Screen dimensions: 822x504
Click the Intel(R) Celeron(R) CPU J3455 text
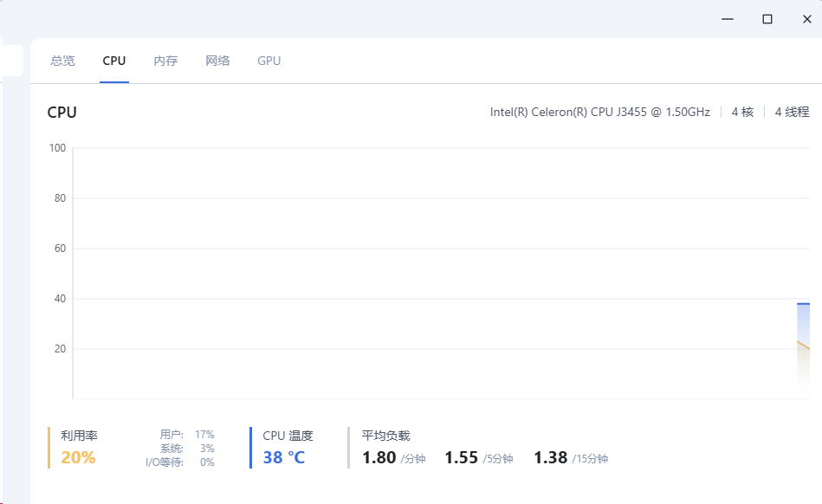click(x=599, y=112)
